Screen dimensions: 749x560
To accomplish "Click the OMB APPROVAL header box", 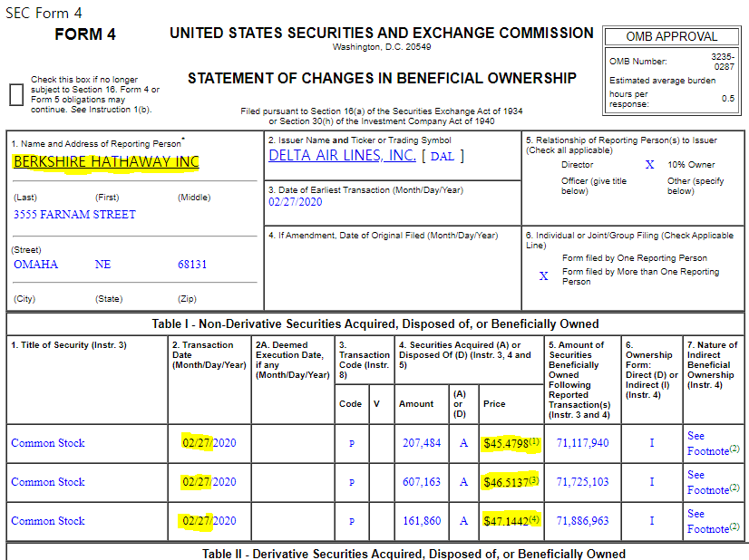I will [672, 37].
